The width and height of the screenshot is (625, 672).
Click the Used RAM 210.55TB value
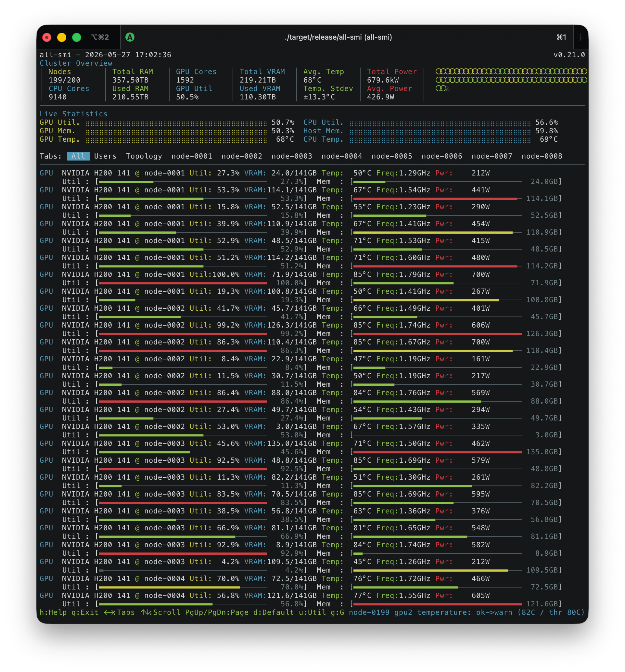point(130,97)
